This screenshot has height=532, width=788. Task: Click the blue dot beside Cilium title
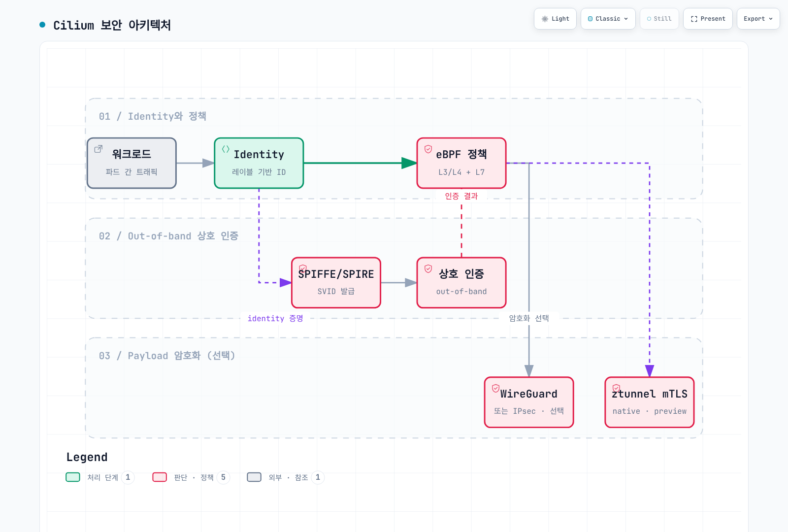click(x=42, y=25)
